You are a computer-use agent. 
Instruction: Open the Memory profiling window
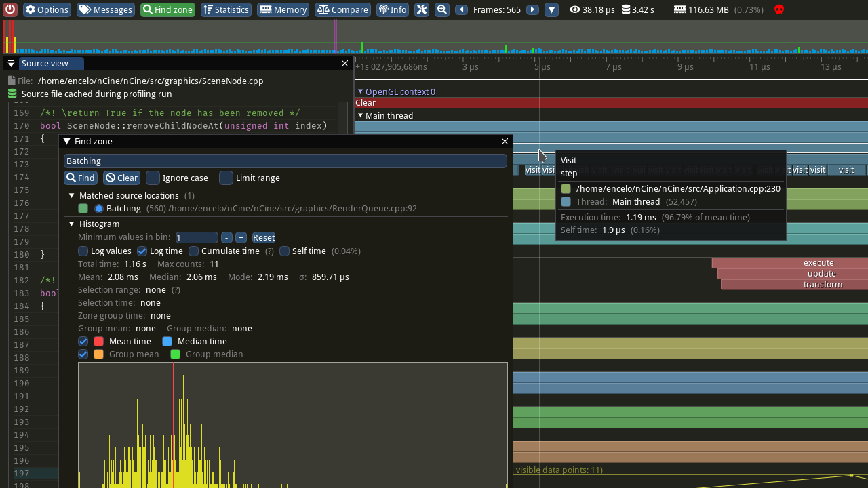coord(283,9)
